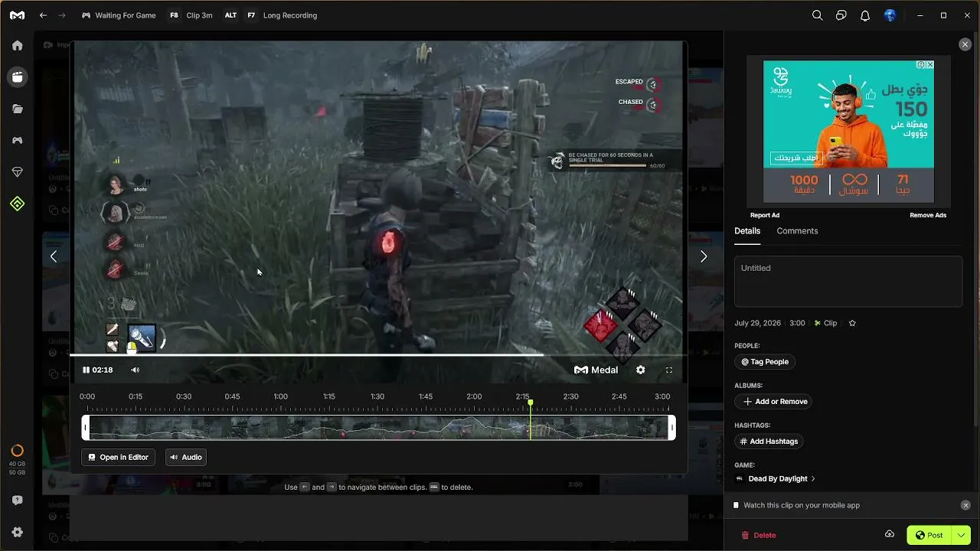Open the gem icon in the left sidebar
Screen dimensions: 980x551
17,172
